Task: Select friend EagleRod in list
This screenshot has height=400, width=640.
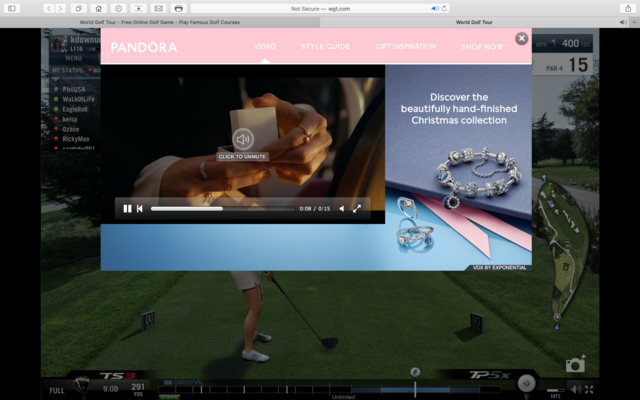Action: 74,109
